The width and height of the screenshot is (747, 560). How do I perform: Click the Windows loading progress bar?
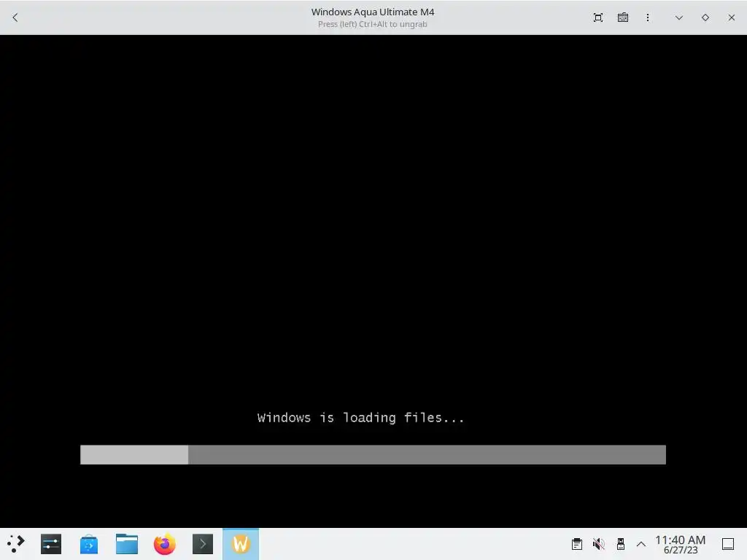[x=373, y=455]
